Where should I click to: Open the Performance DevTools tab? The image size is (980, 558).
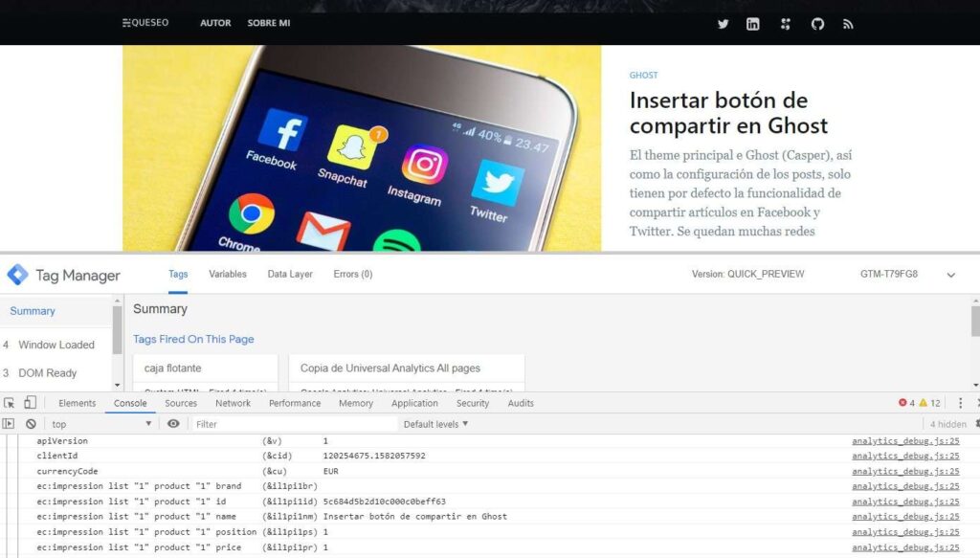pyautogui.click(x=295, y=403)
